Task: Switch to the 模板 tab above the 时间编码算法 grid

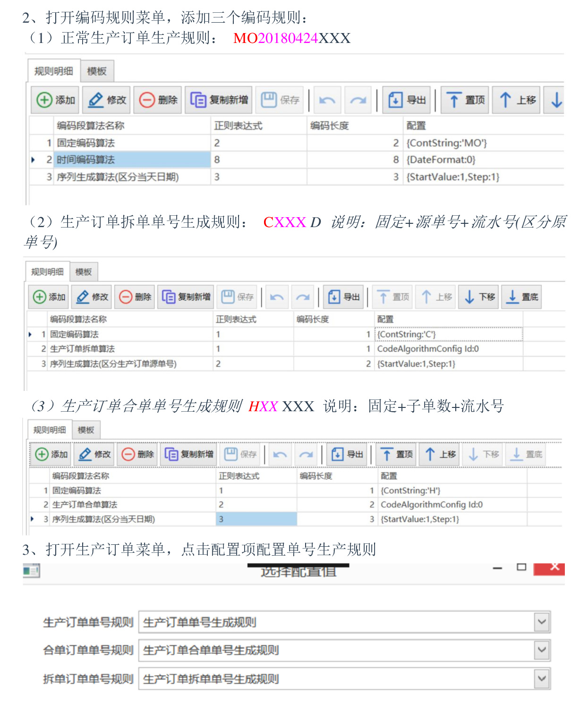Action: [x=97, y=71]
